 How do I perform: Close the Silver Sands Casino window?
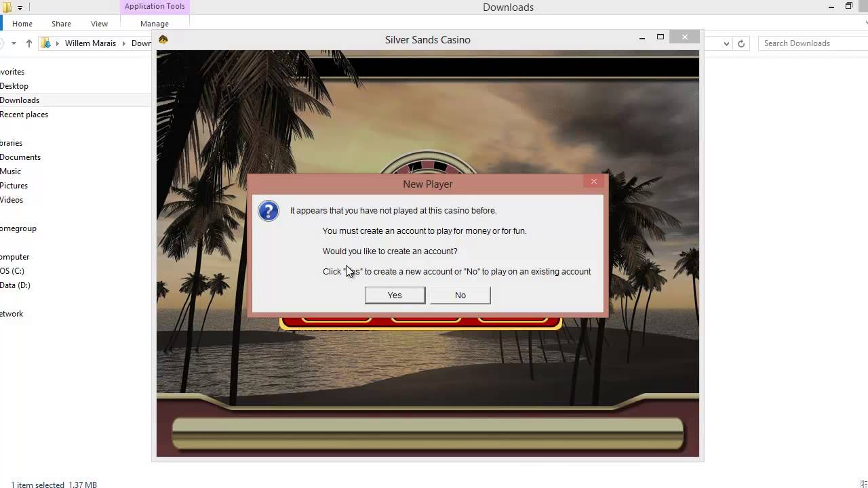pyautogui.click(x=685, y=37)
